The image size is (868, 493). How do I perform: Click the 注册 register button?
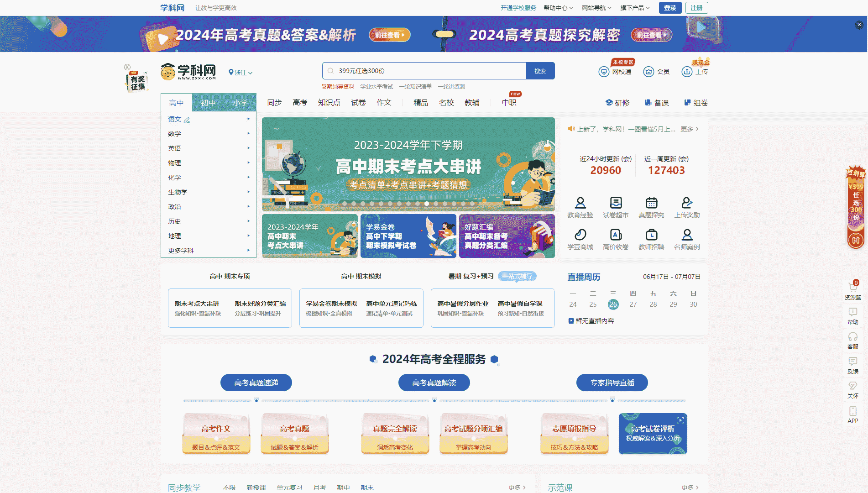[696, 8]
